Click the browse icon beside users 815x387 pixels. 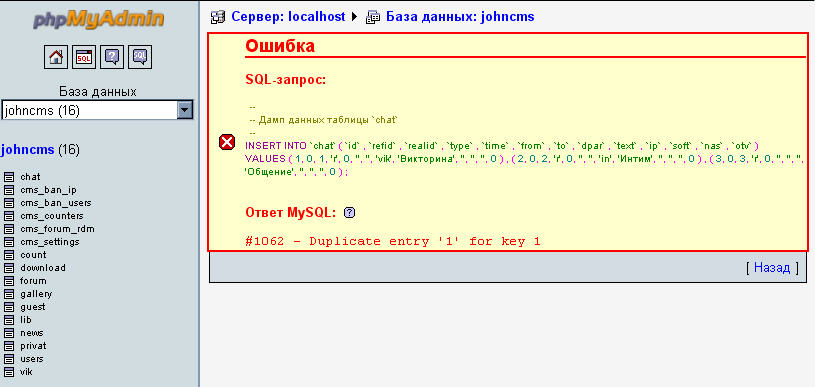[9, 359]
